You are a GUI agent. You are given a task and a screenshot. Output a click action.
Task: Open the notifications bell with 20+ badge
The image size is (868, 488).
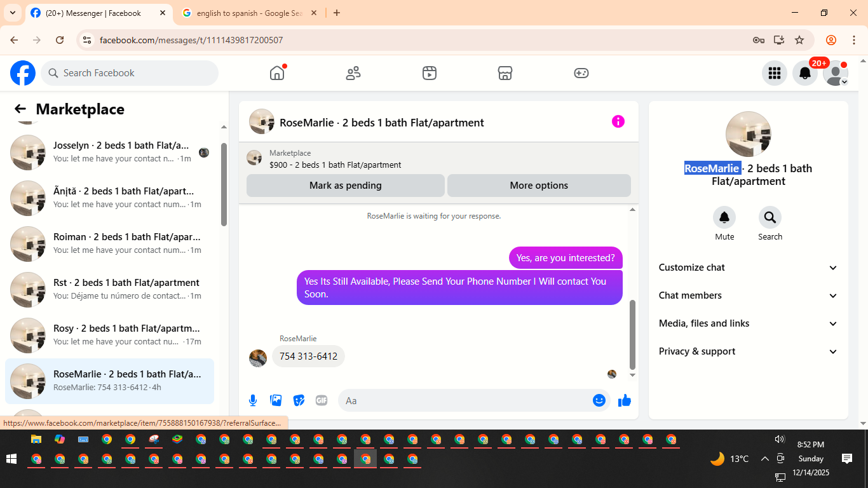coord(805,73)
